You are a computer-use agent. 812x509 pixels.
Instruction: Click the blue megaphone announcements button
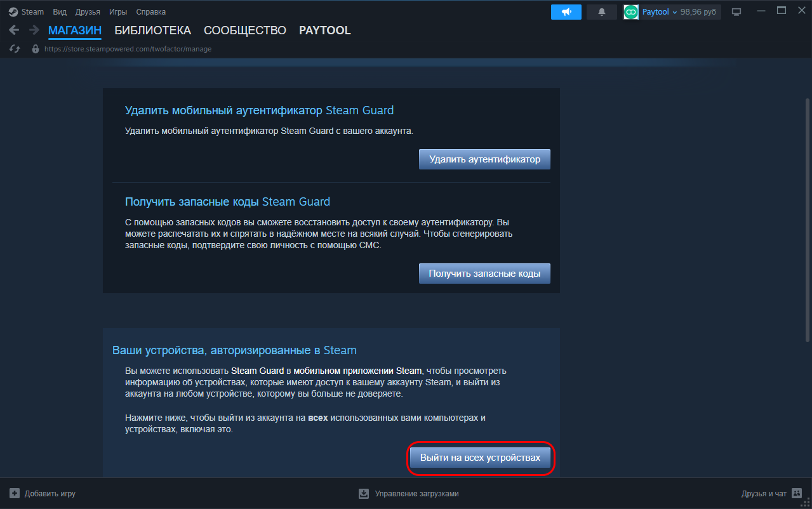(566, 12)
